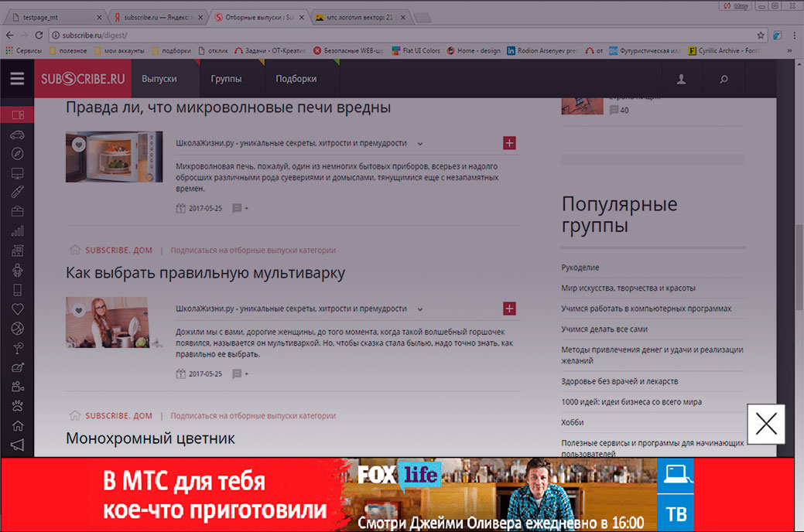Open '1000 идей: идеи бизнеса со всего мира' group

[631, 402]
